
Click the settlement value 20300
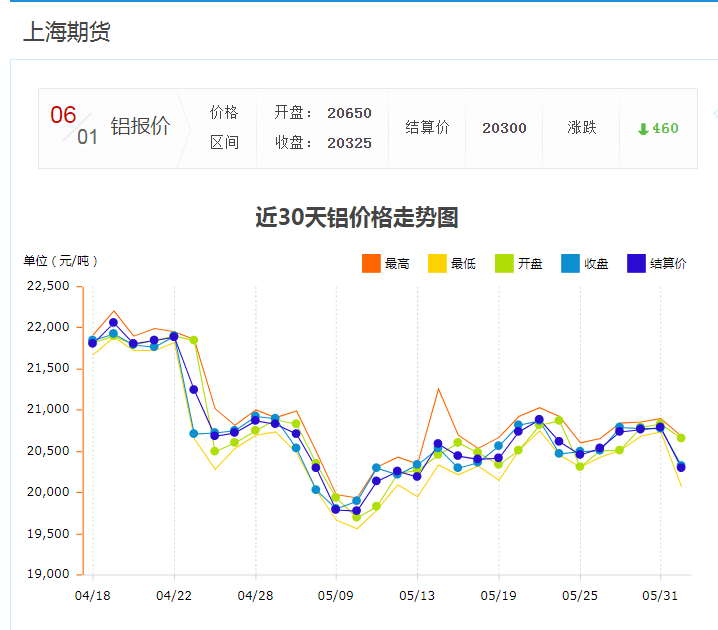pyautogui.click(x=504, y=128)
